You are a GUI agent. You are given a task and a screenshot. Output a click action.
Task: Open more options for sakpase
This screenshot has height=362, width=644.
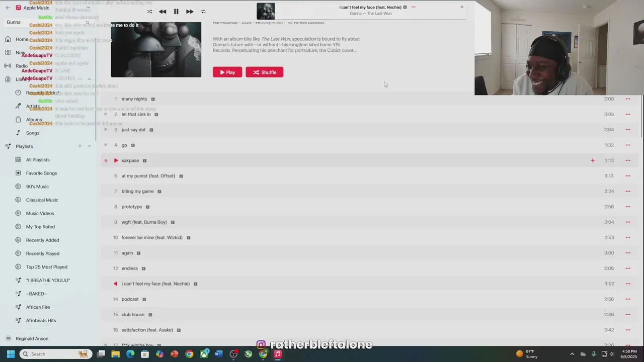[x=628, y=160]
